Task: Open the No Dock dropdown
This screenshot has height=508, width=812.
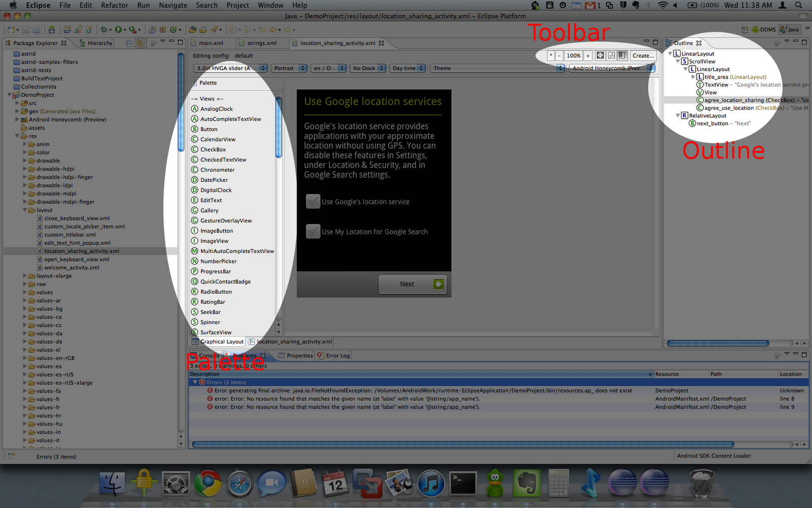Action: coord(367,68)
